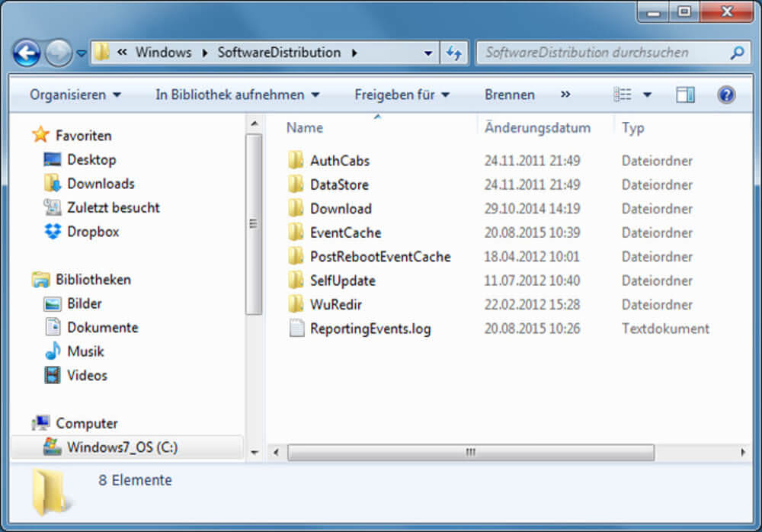Open the Dokumente library
The image size is (762, 532).
coord(103,327)
